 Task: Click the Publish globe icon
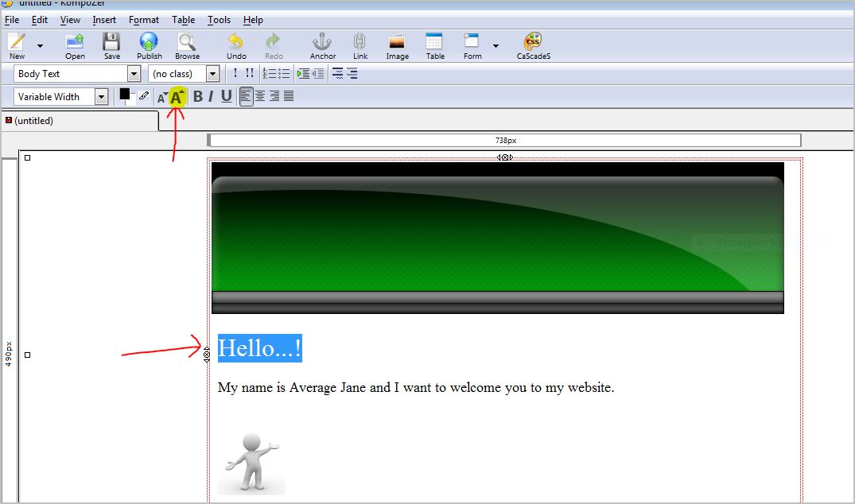click(x=149, y=42)
